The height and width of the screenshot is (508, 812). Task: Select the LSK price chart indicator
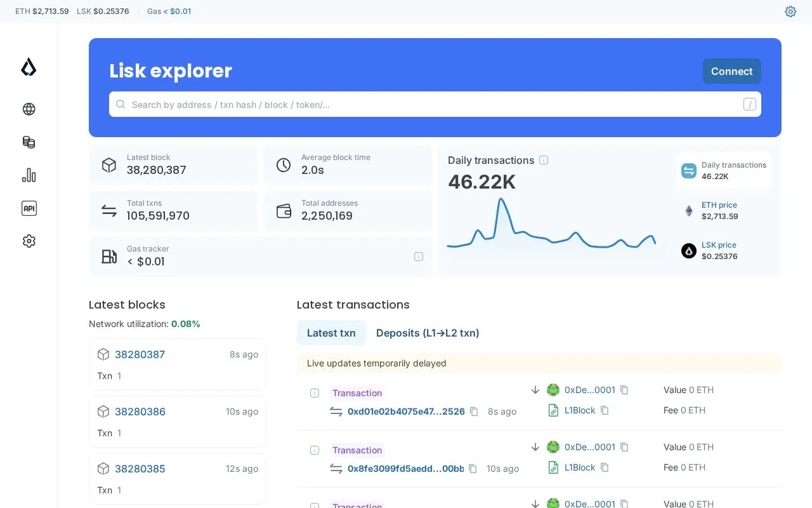(x=724, y=251)
